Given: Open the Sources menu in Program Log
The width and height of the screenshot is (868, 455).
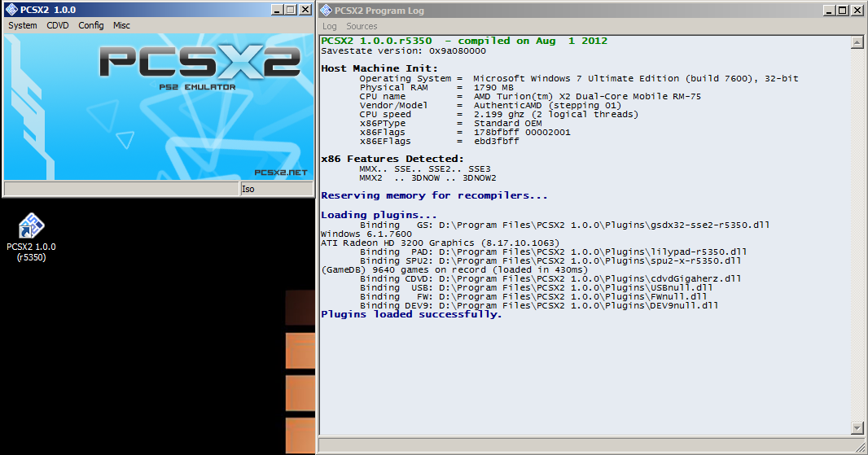Looking at the screenshot, I should [x=362, y=26].
